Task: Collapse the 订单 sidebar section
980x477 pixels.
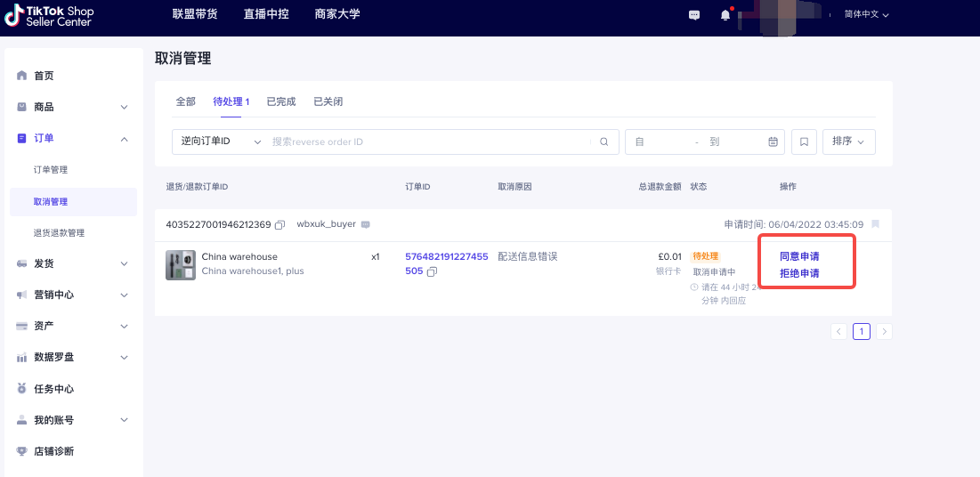Action: pos(124,139)
